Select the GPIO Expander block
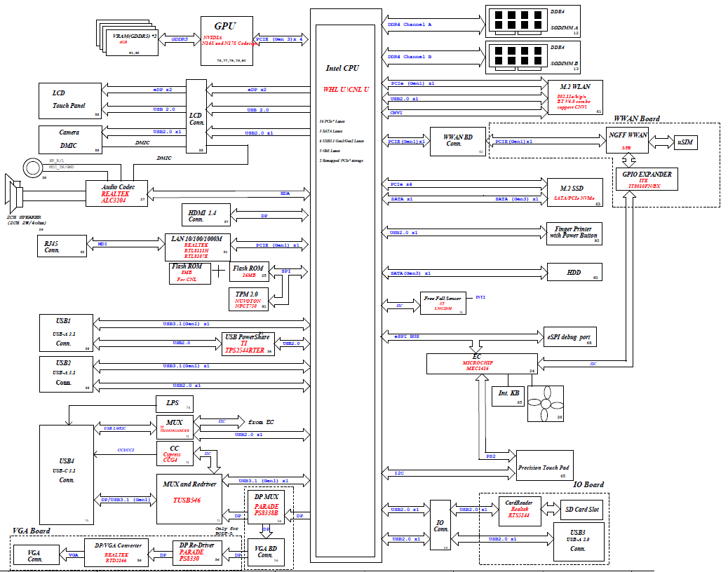728x572 pixels. 646,179
